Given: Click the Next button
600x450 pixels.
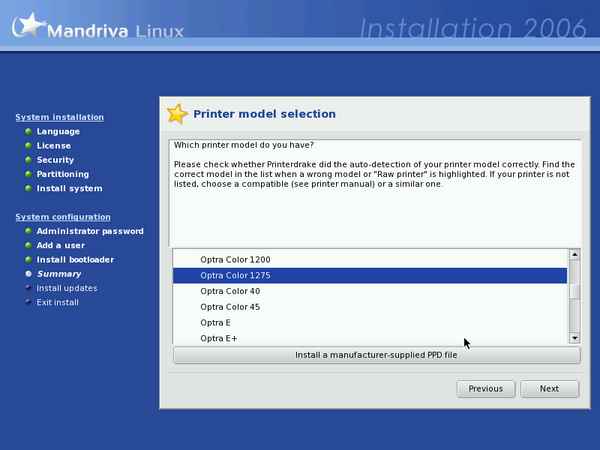Looking at the screenshot, I should click(x=549, y=389).
